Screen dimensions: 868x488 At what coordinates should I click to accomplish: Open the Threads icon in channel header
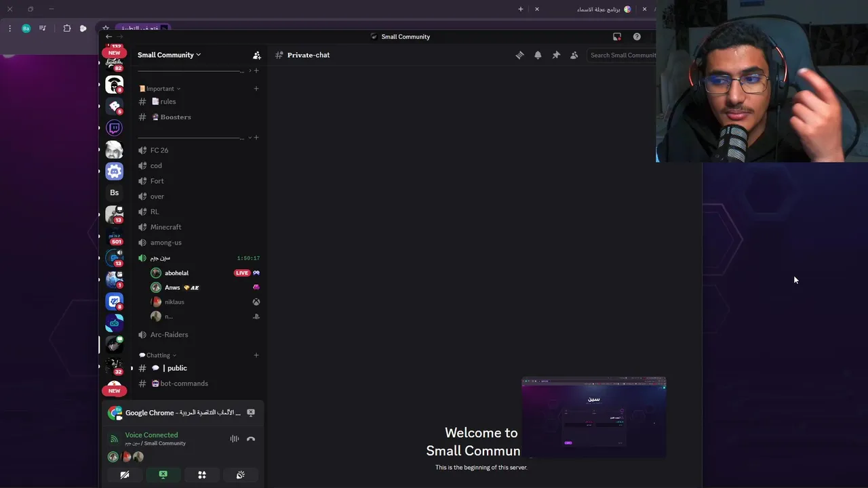point(519,55)
